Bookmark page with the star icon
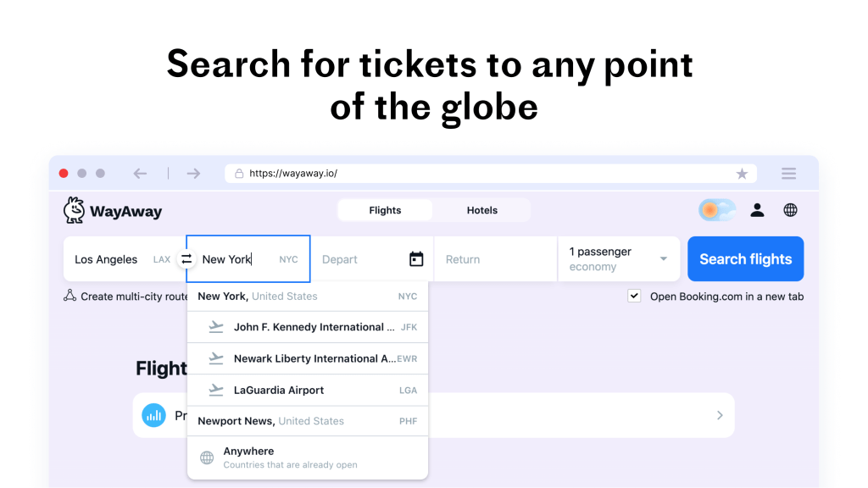The image size is (868, 488). (x=742, y=174)
